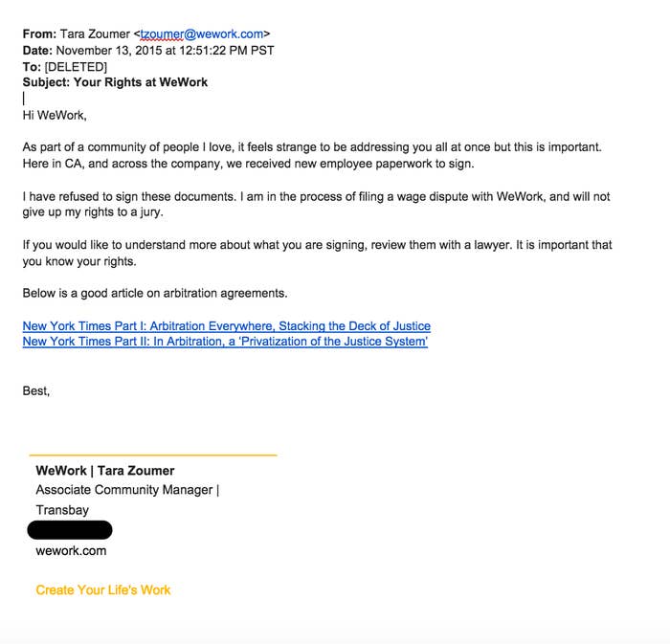Screen dimensions: 670x644
Task: Click the text cursor below the subject line
Action: (x=24, y=99)
